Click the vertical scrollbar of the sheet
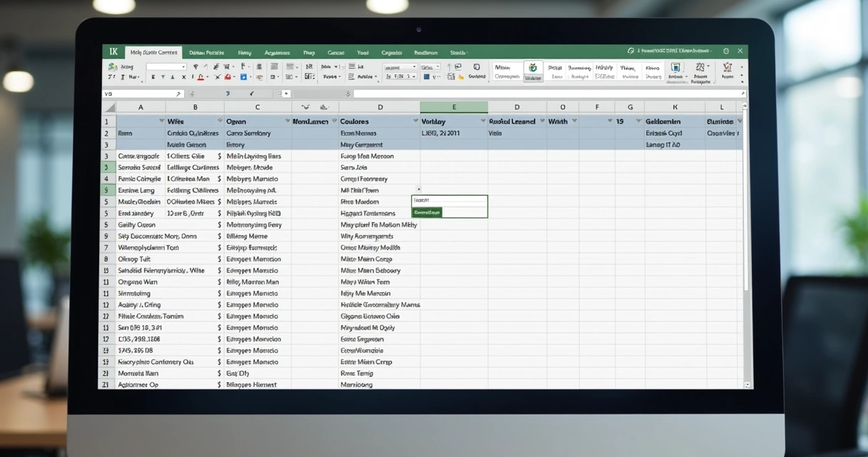The width and height of the screenshot is (868, 457). pyautogui.click(x=747, y=200)
